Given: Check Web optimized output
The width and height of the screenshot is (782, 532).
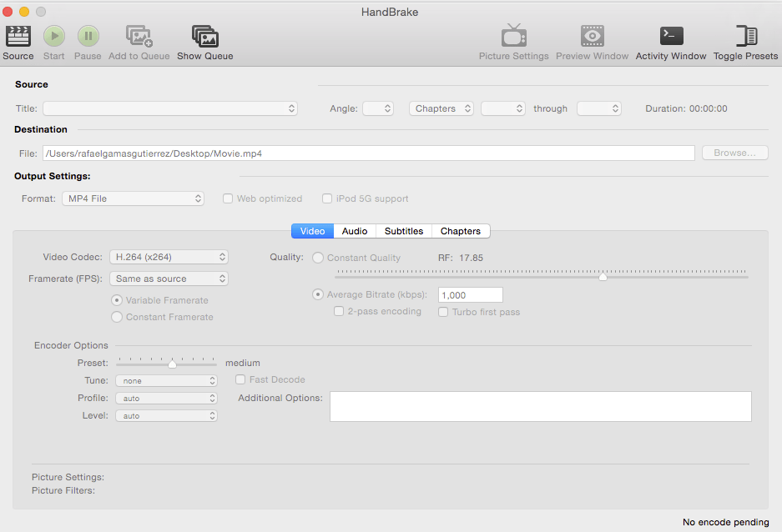Looking at the screenshot, I should 228,198.
